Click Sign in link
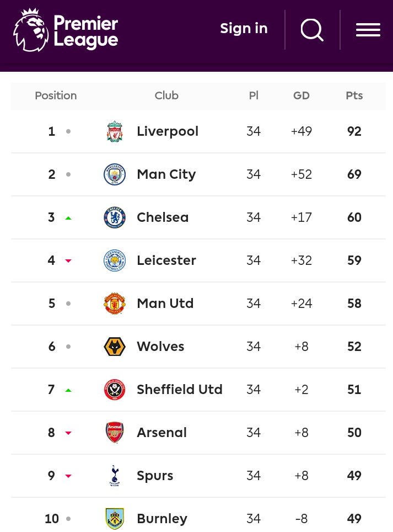393x532 pixels. pos(244,29)
